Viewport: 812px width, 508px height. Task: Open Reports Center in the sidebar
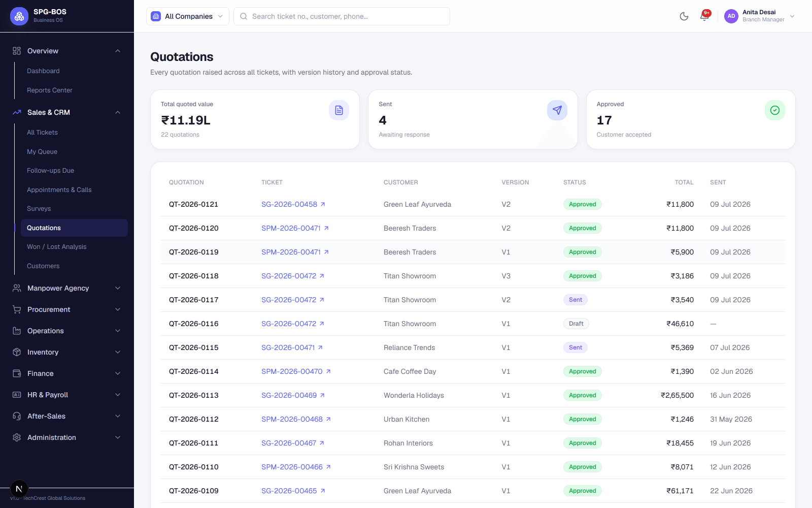(x=74, y=90)
